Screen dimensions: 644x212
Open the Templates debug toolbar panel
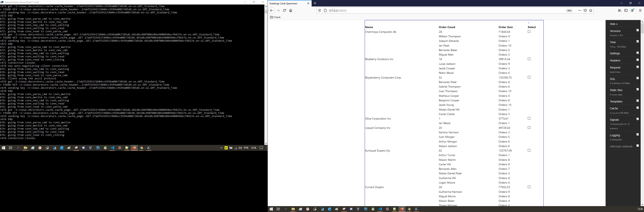(x=616, y=101)
